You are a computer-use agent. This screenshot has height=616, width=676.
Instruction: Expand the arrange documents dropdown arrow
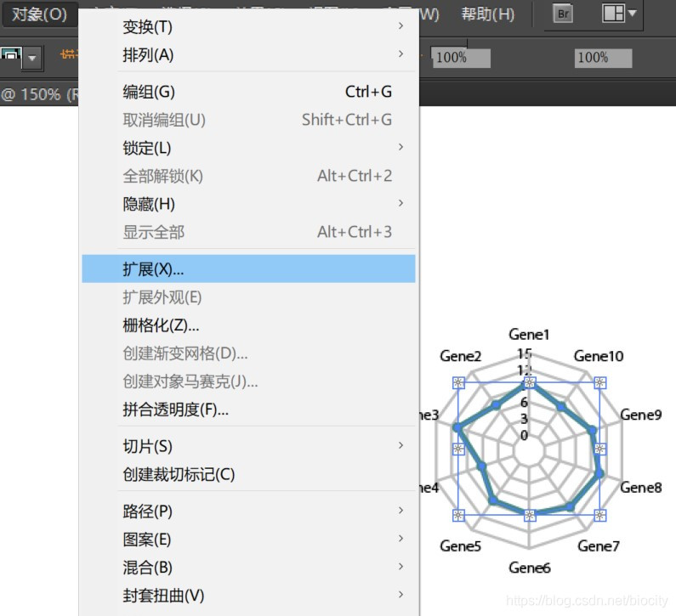coord(632,13)
